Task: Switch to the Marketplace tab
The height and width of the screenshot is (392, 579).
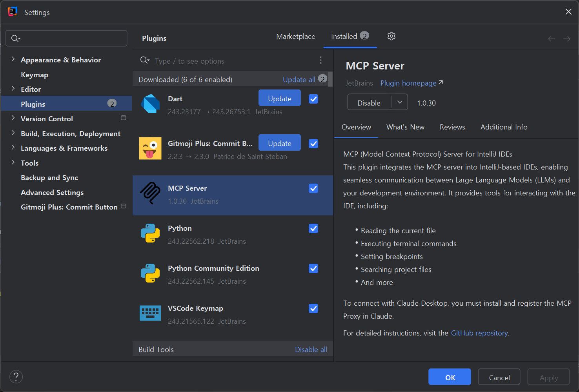Action: (296, 36)
